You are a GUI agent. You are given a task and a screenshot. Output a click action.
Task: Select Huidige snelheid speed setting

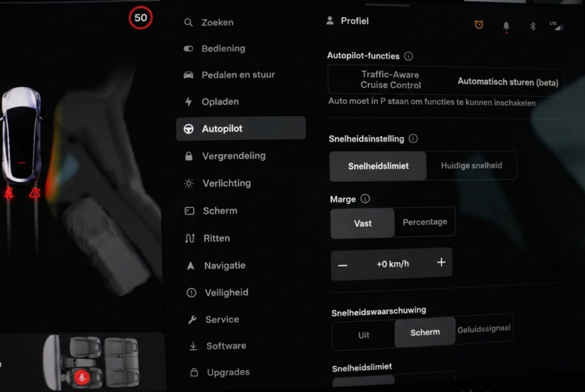click(472, 166)
